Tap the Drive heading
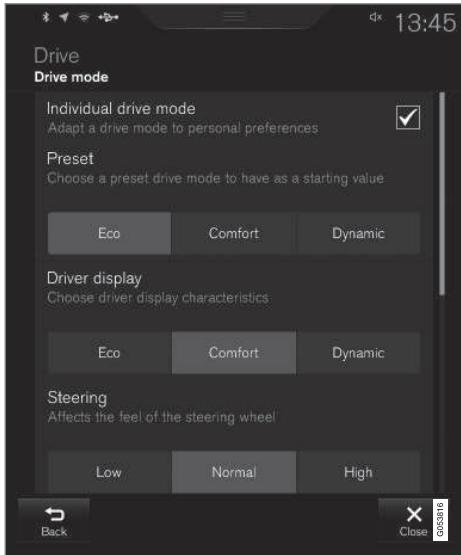Viewport: 461px width, 555px height. (x=57, y=56)
